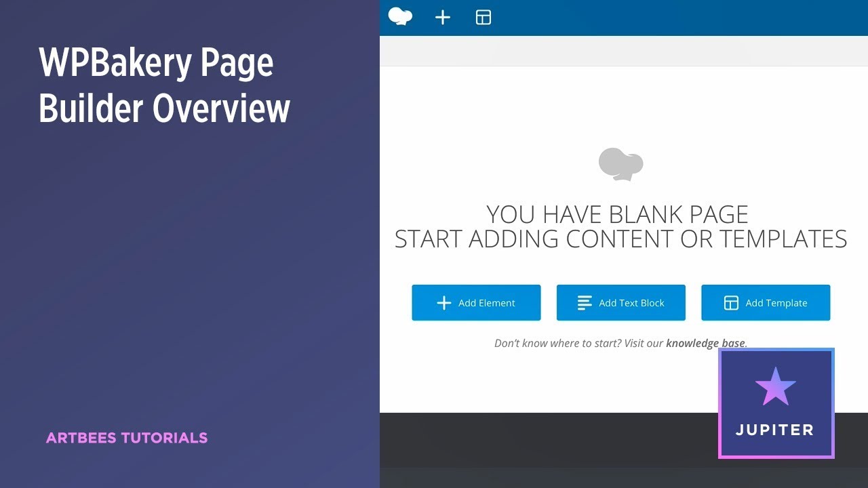Click the Add Template button
Viewport: 868px width, 488px height.
pos(766,302)
